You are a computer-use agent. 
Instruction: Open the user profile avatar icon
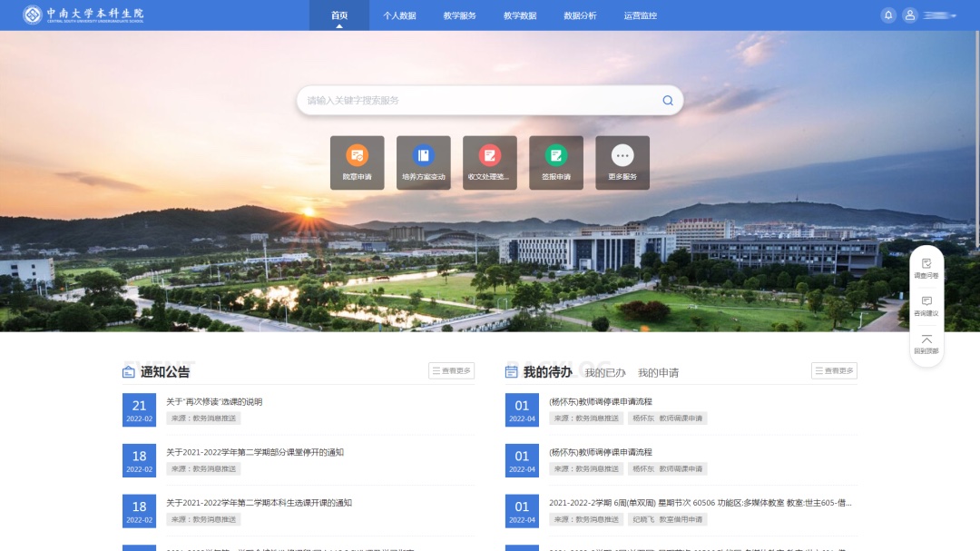[909, 15]
